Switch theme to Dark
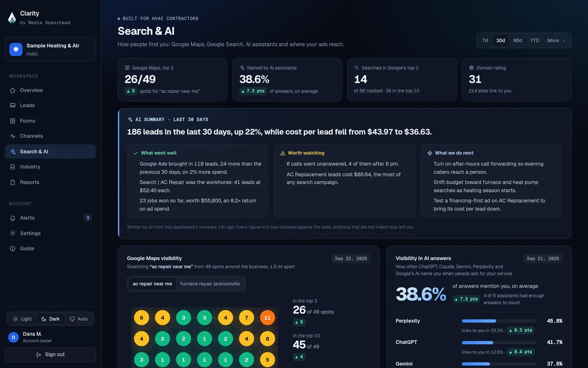Screen dimensions: 588x368 [x=50, y=319]
